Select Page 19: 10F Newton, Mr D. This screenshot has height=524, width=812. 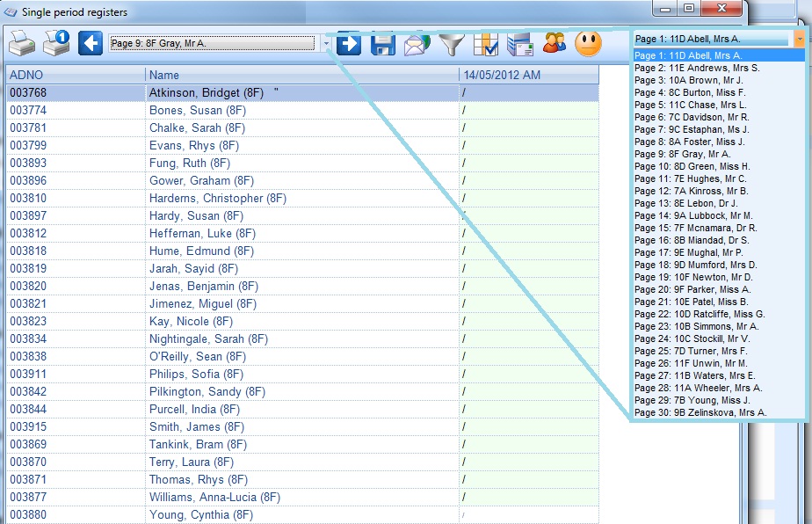coord(719,277)
